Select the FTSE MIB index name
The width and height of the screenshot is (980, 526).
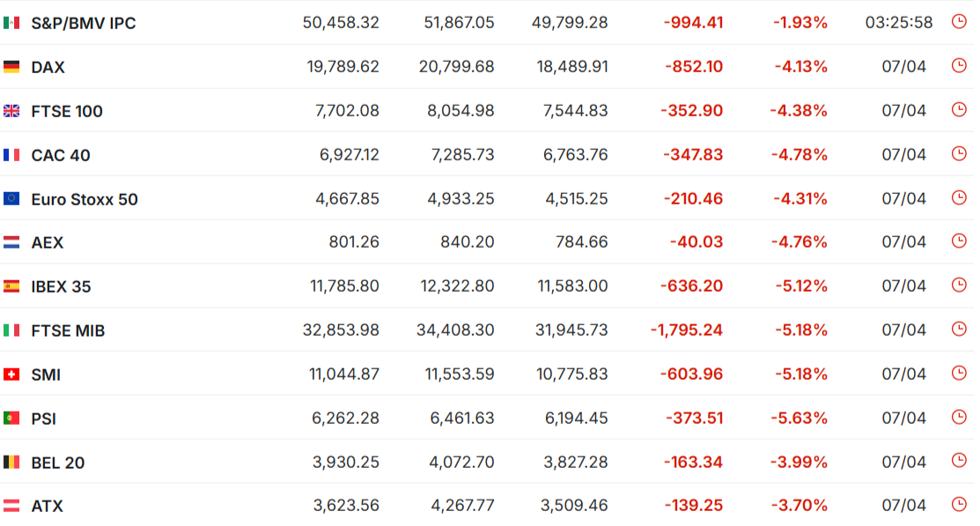click(68, 330)
